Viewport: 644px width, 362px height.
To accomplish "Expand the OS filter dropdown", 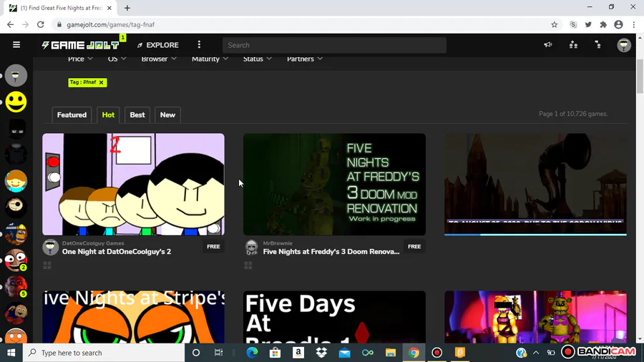I will pyautogui.click(x=117, y=59).
